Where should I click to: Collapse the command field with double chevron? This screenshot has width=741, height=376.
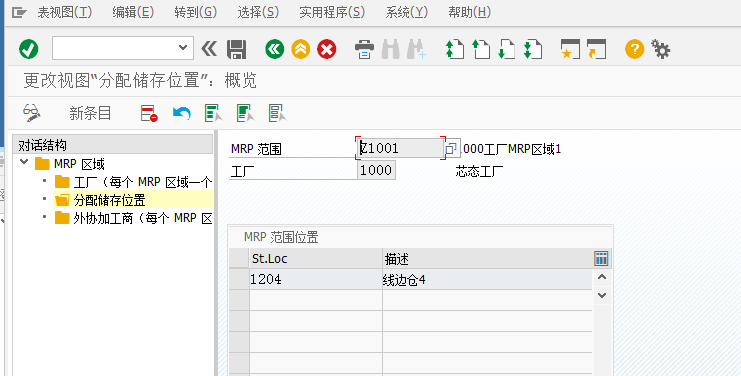coord(209,48)
